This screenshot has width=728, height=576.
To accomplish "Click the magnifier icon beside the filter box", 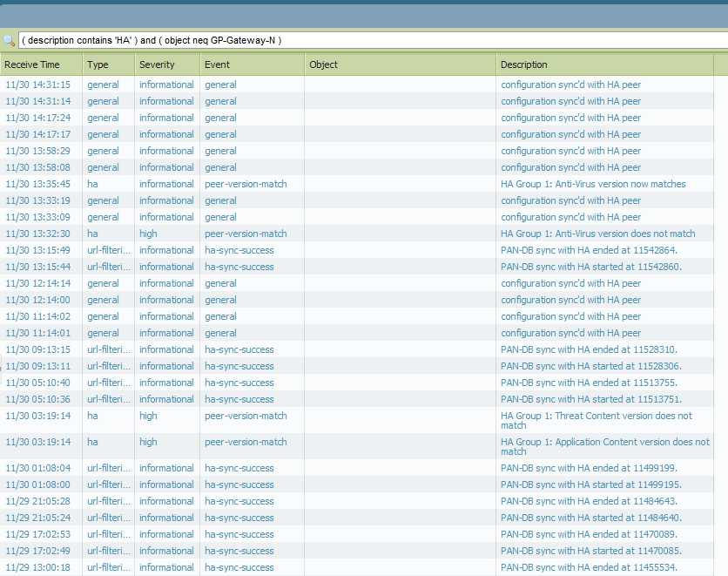I will 9,41.
